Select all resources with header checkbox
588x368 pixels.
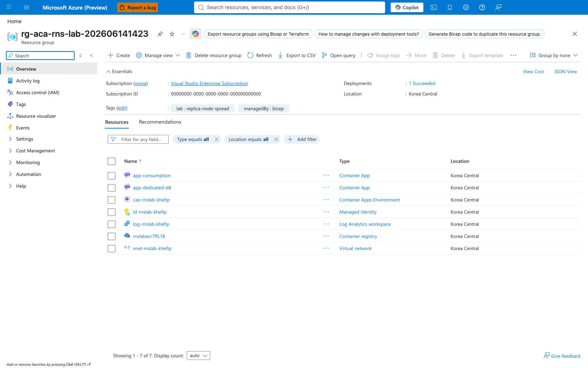click(111, 161)
